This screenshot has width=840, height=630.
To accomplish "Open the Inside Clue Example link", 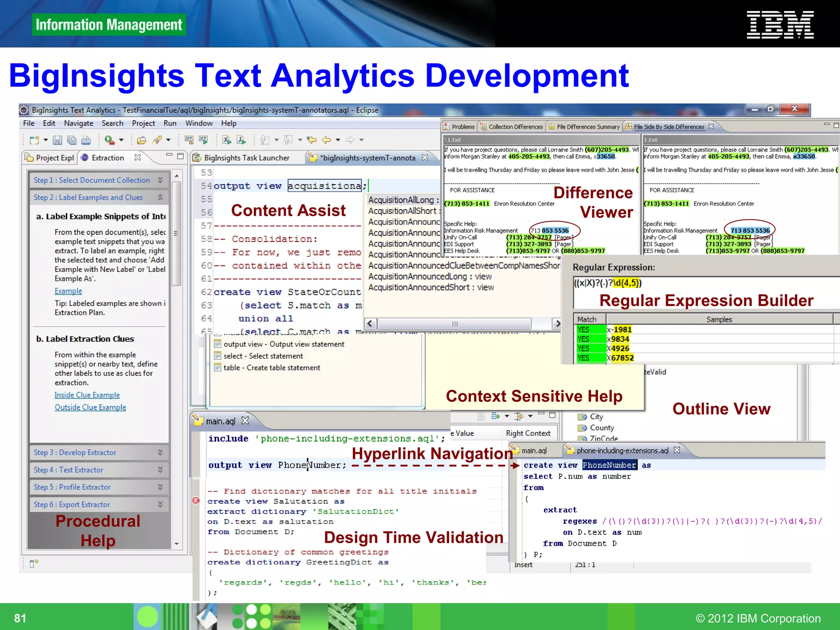I will tap(87, 395).
